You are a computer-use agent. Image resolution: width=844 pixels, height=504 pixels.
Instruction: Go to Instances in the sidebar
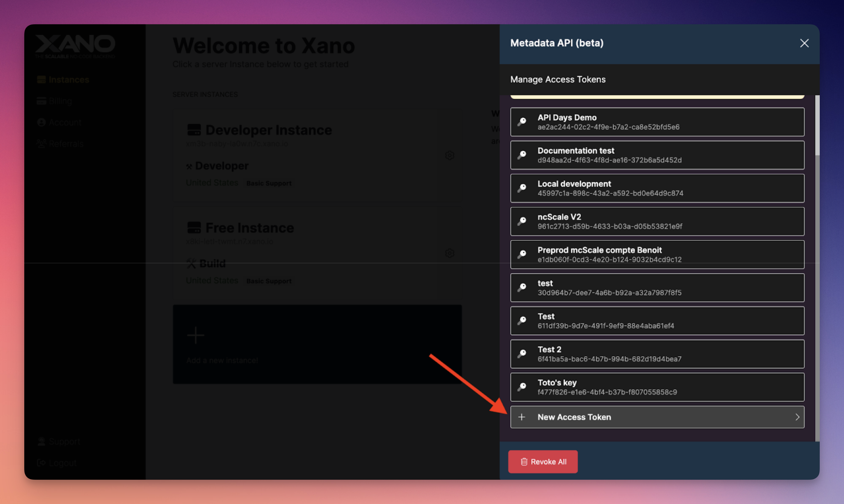coord(69,80)
